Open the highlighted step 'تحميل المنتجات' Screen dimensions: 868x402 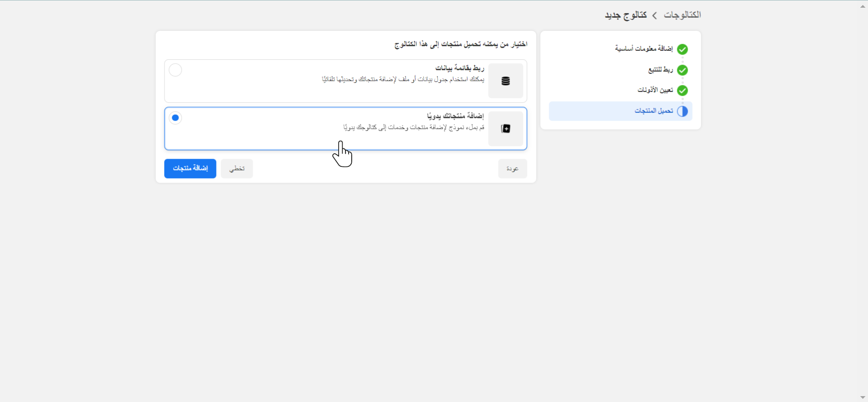[621, 111]
